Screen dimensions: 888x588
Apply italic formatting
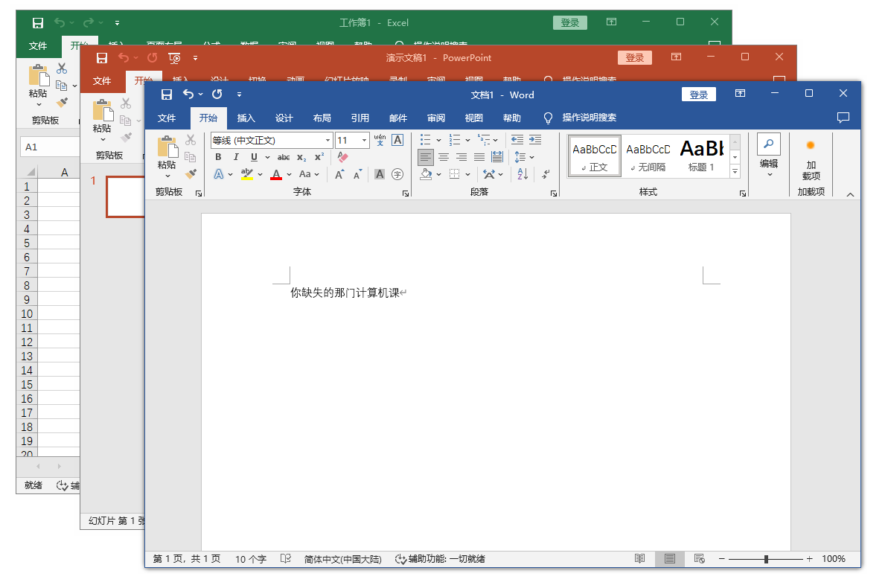tap(235, 157)
